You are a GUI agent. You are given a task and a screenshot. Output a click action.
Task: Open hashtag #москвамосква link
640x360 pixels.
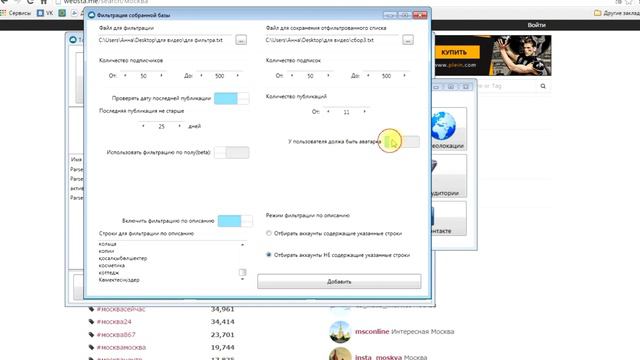121,347
